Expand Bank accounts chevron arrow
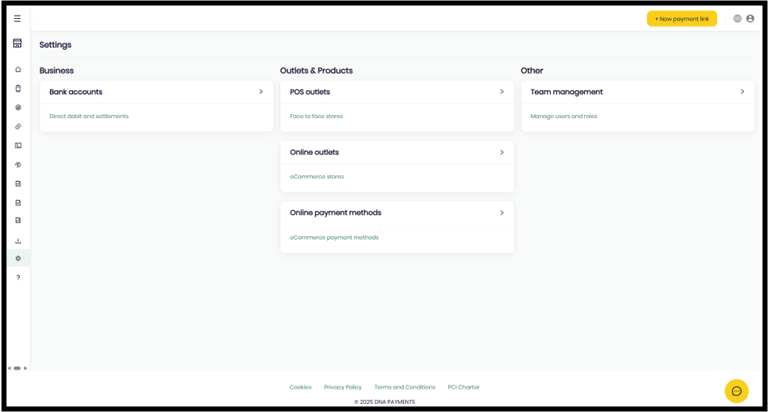Screen dimensions: 768x412 coord(261,92)
